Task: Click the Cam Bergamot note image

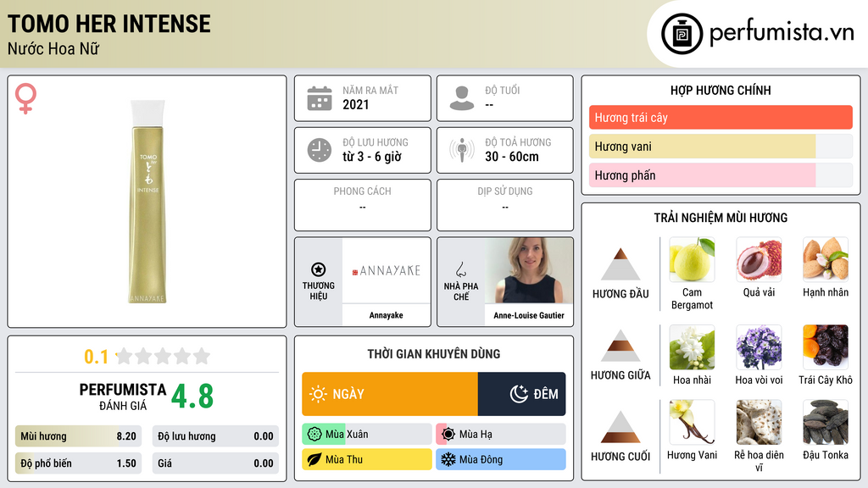Action: (x=692, y=259)
